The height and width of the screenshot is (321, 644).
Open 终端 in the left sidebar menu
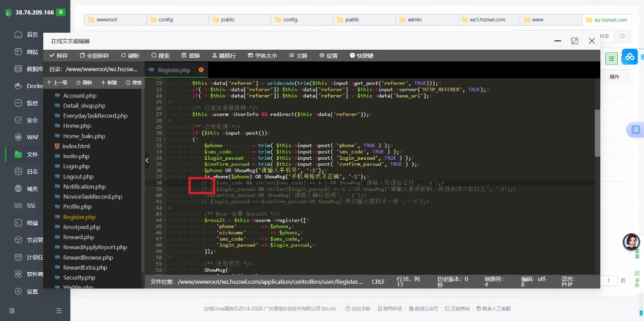(32, 223)
